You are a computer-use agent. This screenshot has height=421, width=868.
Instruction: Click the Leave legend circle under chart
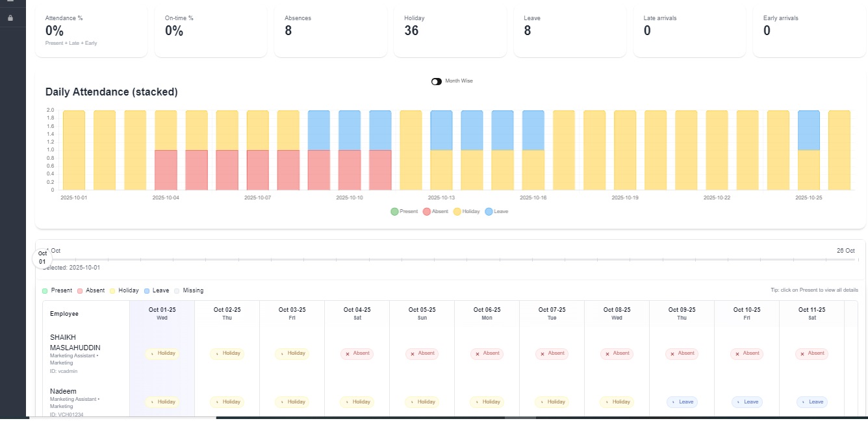coord(489,212)
